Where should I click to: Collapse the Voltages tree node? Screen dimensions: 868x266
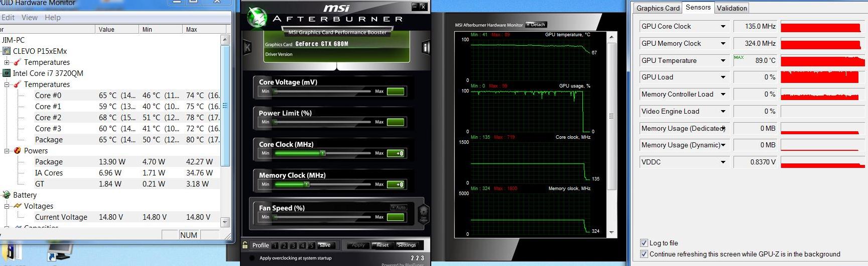pyautogui.click(x=7, y=206)
